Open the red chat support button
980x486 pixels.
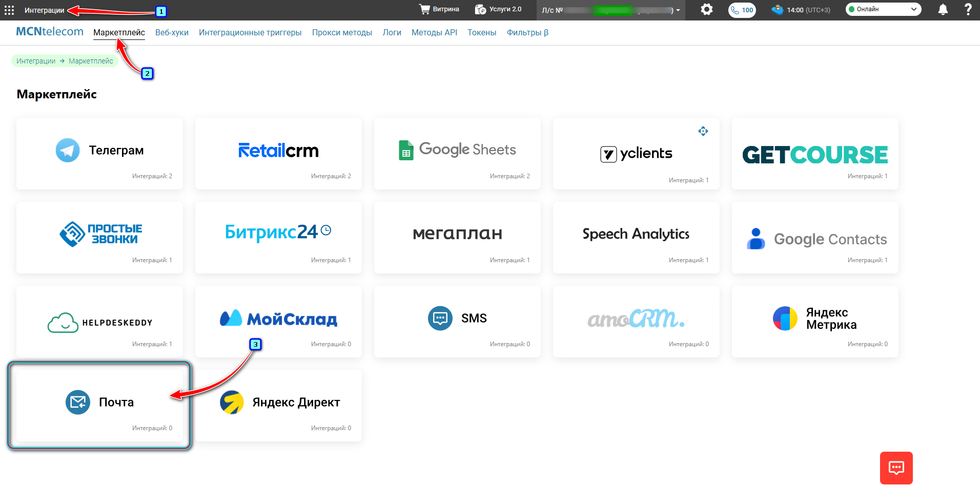896,468
